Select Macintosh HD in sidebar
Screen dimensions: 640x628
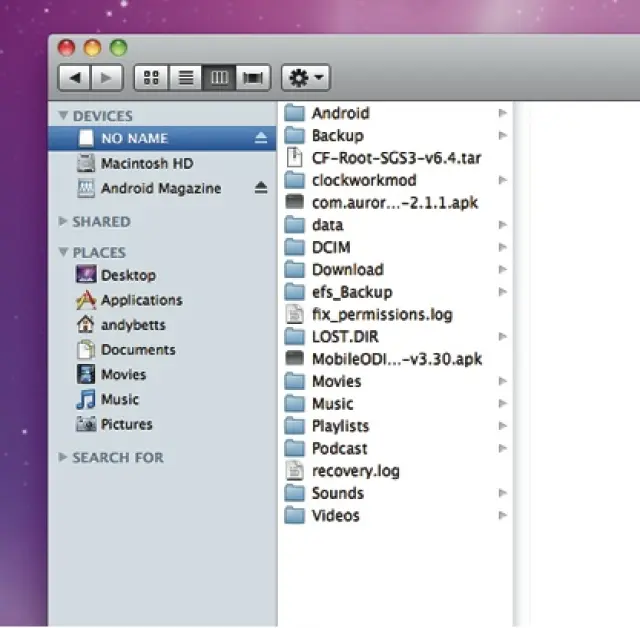pyautogui.click(x=146, y=163)
